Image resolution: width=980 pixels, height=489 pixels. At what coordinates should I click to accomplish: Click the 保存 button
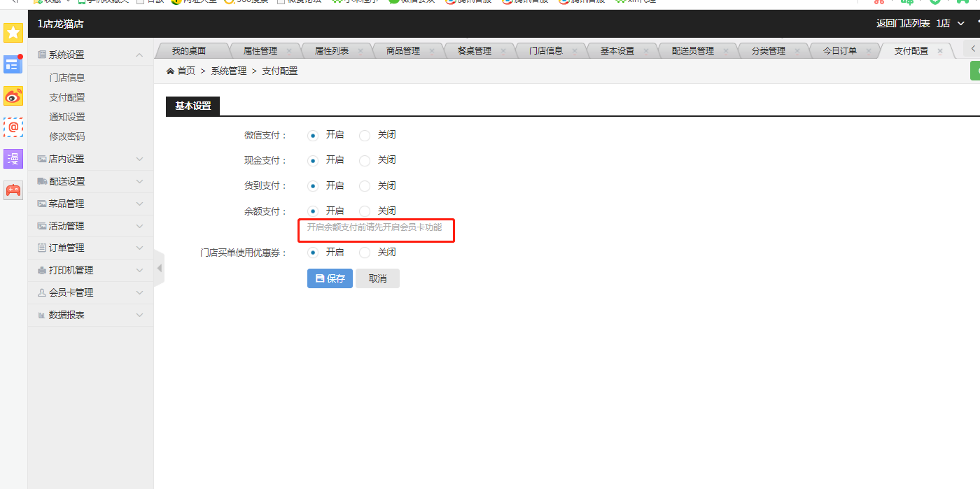pos(330,278)
